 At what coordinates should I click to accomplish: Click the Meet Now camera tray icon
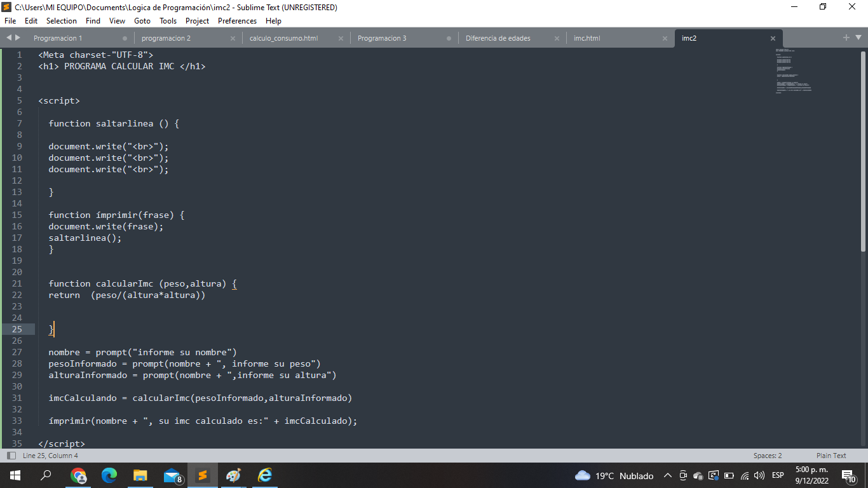683,475
